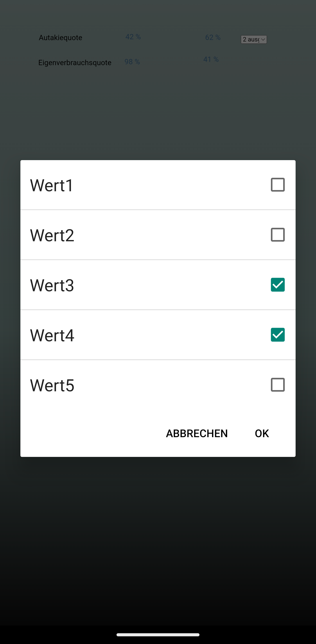The width and height of the screenshot is (316, 644).
Task: Click the Wert3 row text
Action: click(x=52, y=285)
